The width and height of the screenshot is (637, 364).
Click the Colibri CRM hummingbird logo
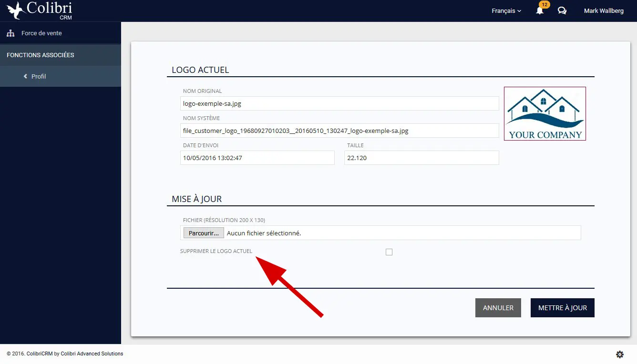tap(40, 10)
